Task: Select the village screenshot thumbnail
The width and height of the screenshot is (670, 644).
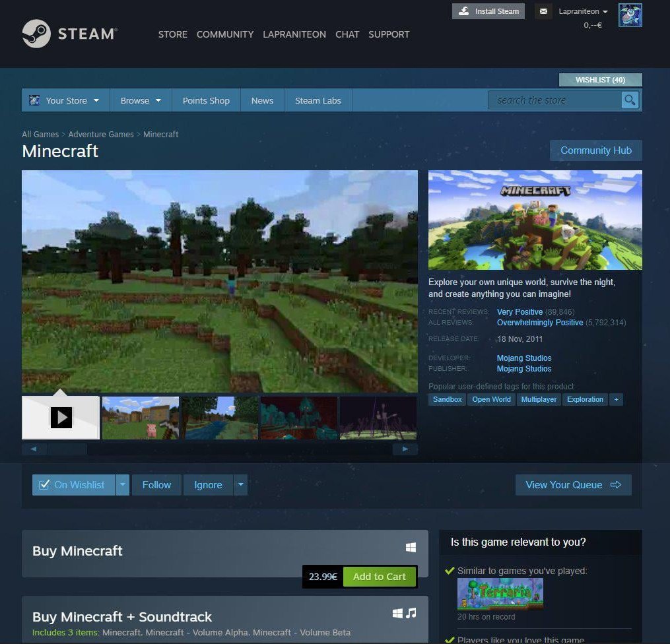Action: pyautogui.click(x=141, y=418)
